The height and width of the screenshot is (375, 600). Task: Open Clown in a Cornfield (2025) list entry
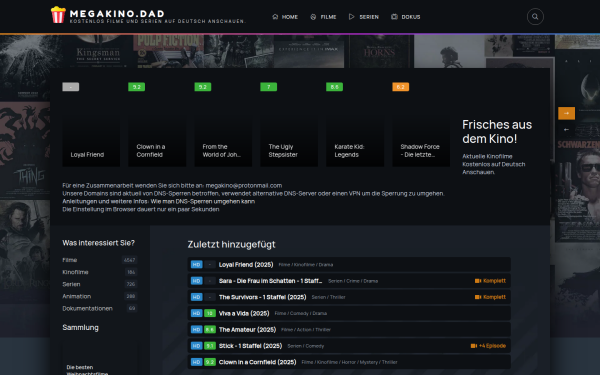click(x=349, y=362)
